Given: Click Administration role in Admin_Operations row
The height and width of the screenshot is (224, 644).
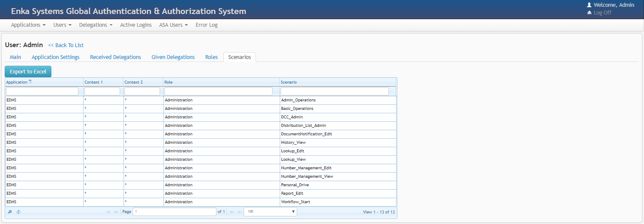Looking at the screenshot, I should click(221, 100).
